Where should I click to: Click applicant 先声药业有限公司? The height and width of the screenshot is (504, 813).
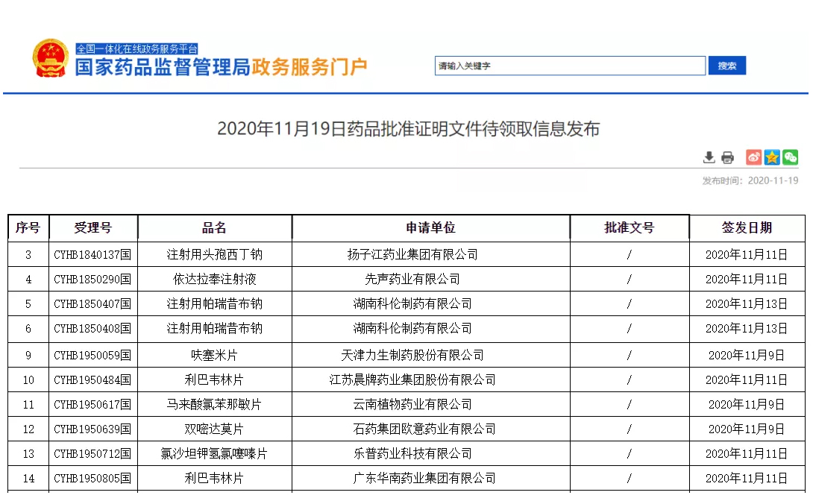point(412,280)
